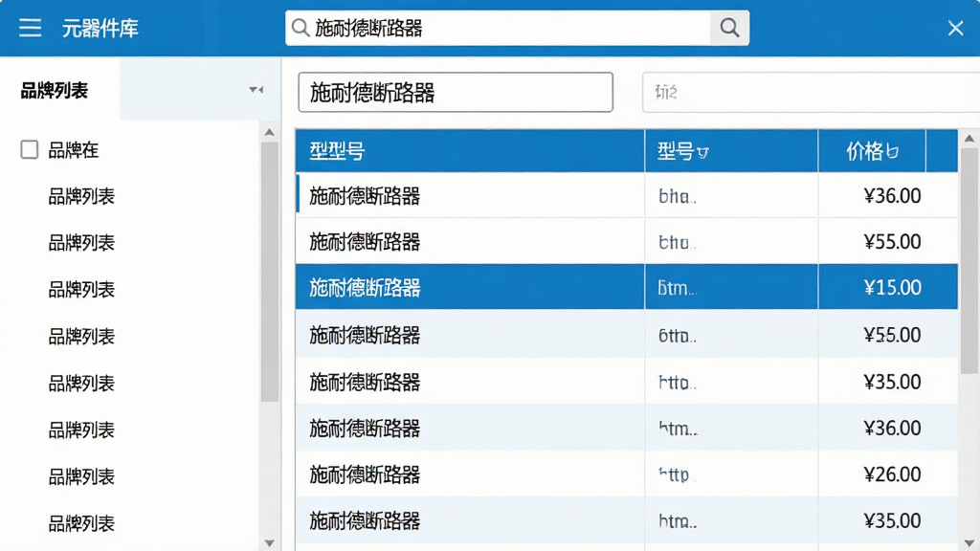
Task: Sort by 价格 using its sort icon
Action: 893,151
